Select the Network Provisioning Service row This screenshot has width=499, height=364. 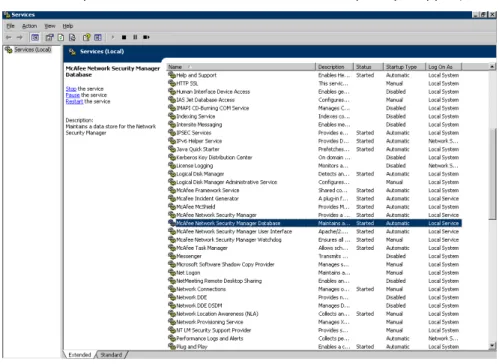(314, 322)
